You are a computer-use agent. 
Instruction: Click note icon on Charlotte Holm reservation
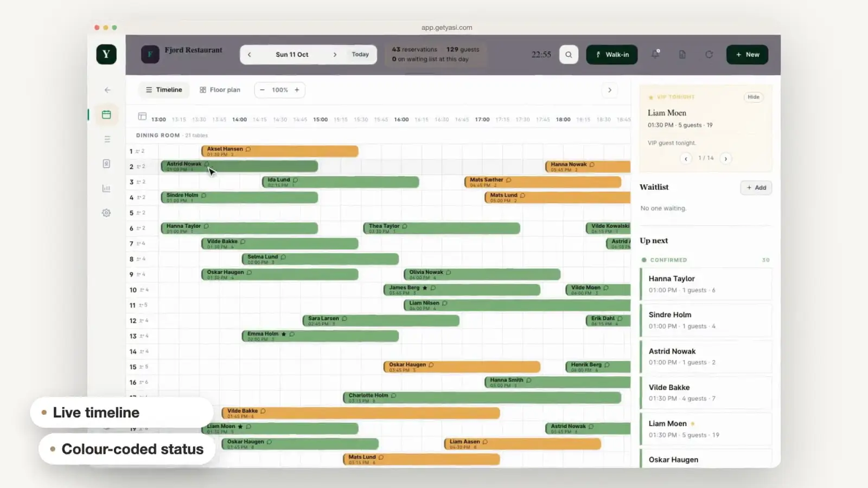click(394, 396)
